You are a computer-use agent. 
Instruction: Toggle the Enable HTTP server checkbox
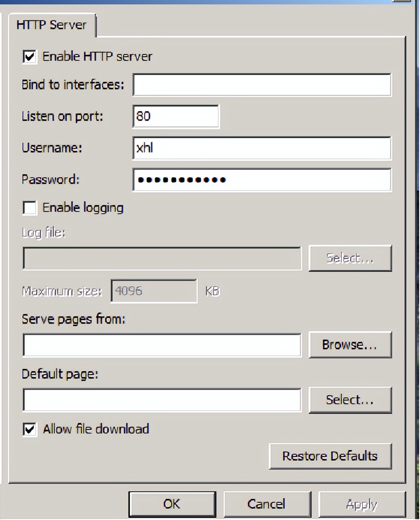[30, 57]
